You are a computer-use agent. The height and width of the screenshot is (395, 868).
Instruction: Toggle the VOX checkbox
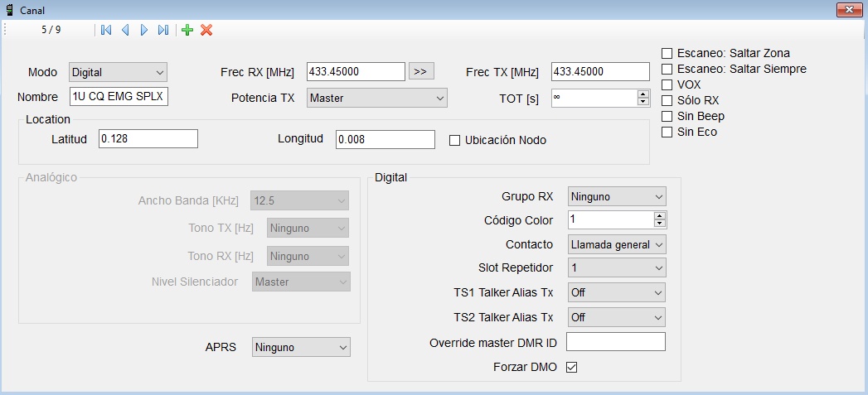(667, 84)
